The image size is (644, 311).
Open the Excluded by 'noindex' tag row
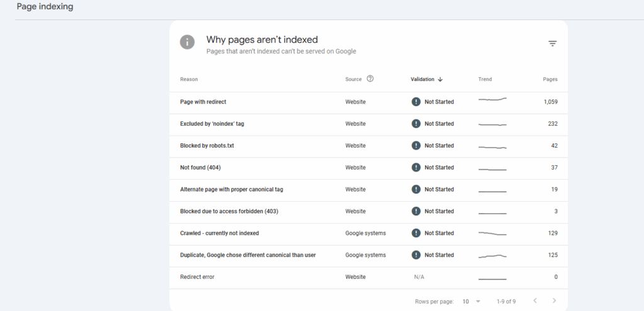point(212,124)
